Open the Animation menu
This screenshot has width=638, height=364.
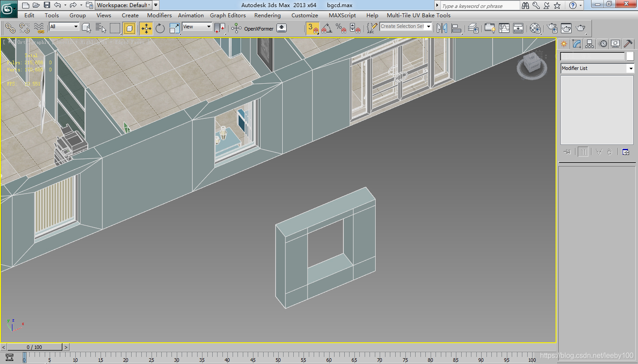coord(191,15)
